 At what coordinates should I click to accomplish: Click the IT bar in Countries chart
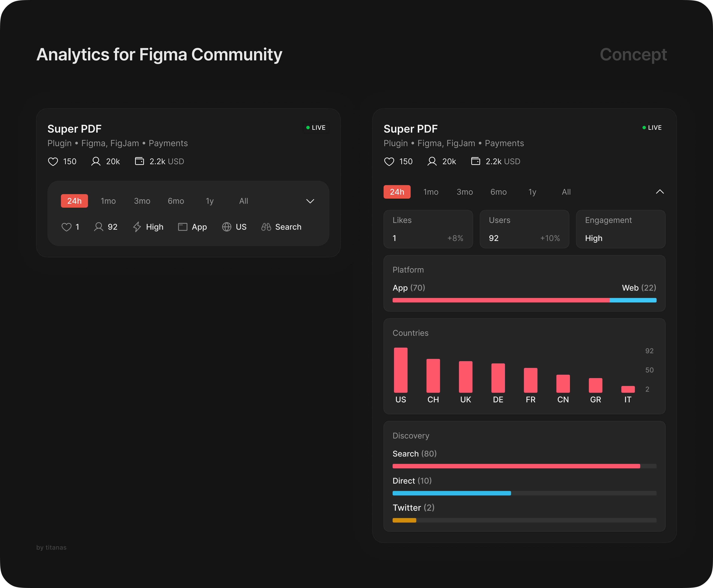(x=628, y=389)
